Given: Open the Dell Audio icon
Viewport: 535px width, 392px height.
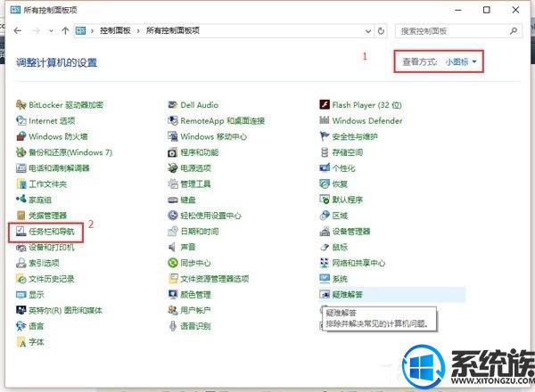Looking at the screenshot, I should [173, 104].
